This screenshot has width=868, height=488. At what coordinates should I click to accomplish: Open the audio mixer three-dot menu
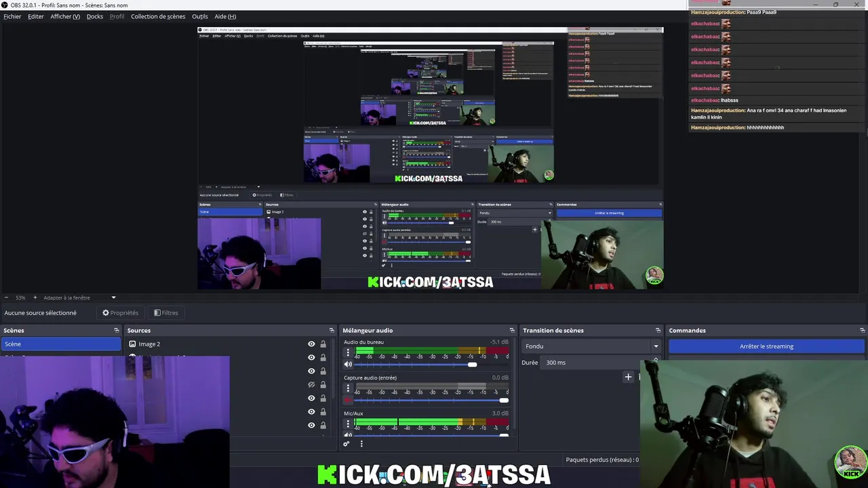pos(361,444)
